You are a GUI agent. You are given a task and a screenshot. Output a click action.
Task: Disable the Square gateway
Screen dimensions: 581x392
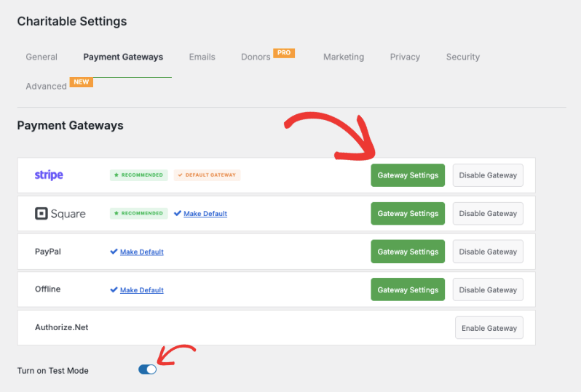point(488,214)
